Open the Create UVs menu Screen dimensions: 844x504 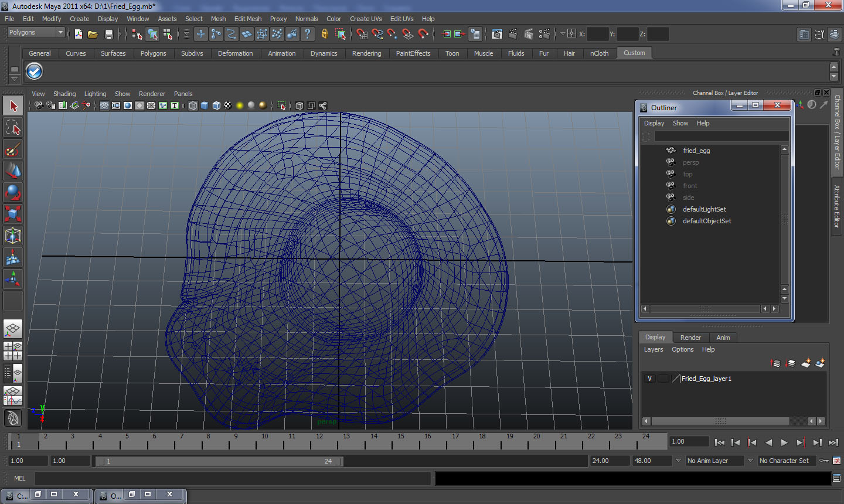[366, 19]
